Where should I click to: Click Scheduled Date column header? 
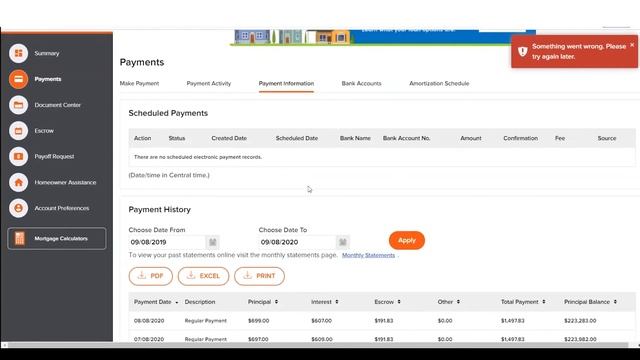297,138
